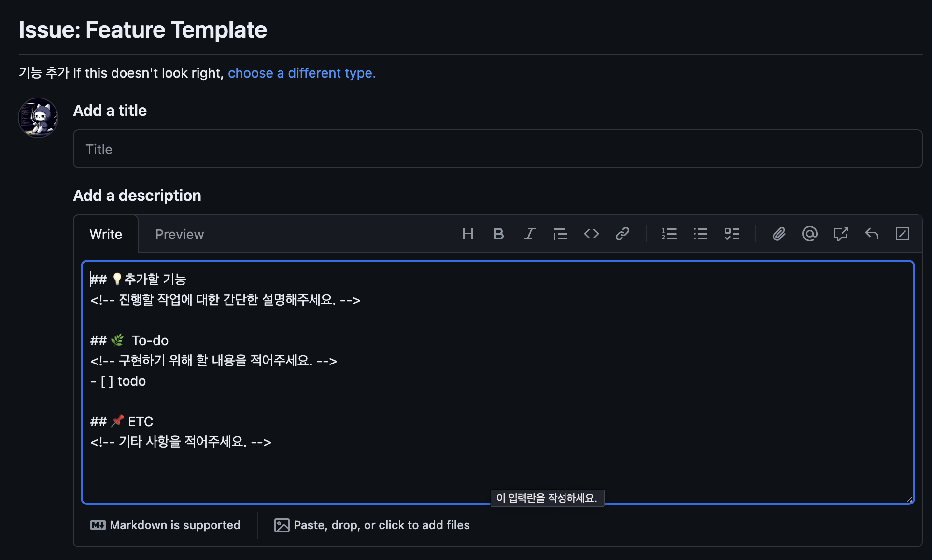
Task: Mention a user with the @ icon
Action: click(x=809, y=234)
